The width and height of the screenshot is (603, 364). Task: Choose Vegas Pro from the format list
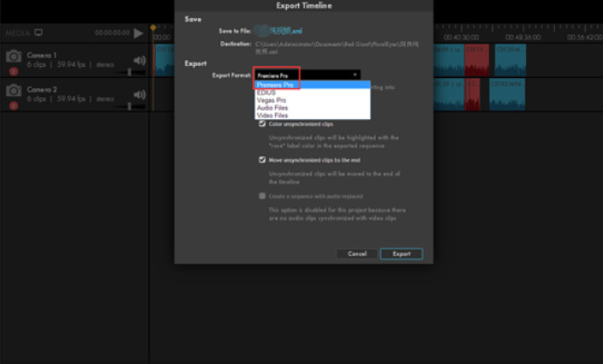tap(313, 100)
